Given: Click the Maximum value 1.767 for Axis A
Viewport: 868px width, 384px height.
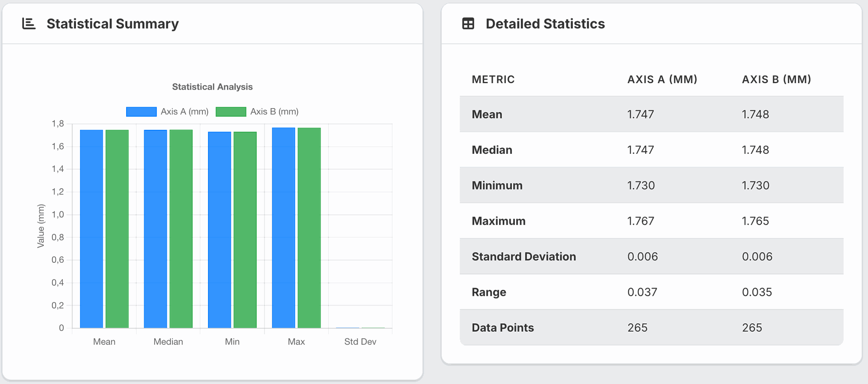Looking at the screenshot, I should coord(641,221).
